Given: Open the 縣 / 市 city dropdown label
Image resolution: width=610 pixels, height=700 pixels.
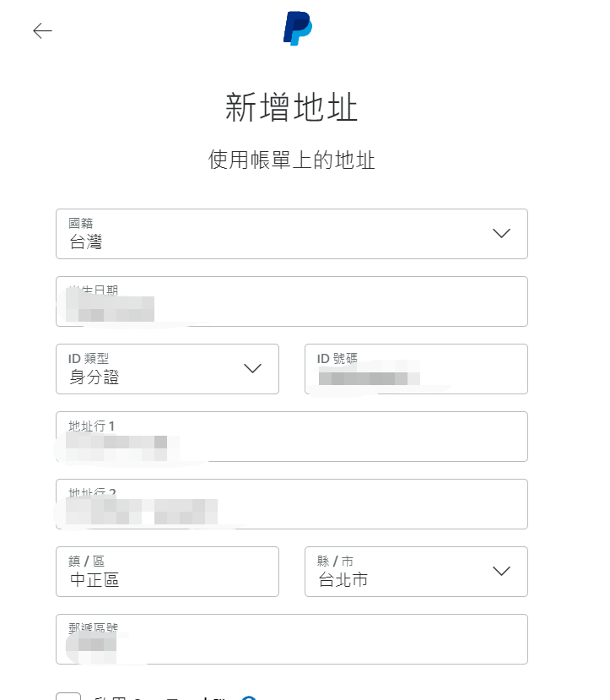Looking at the screenshot, I should tap(336, 562).
